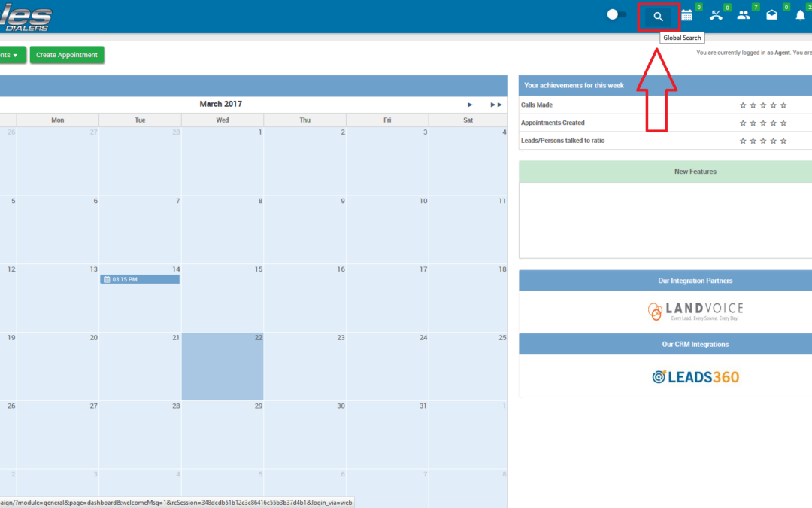The image size is (812, 508).
Task: Click the Calls Made label
Action: [x=537, y=105]
